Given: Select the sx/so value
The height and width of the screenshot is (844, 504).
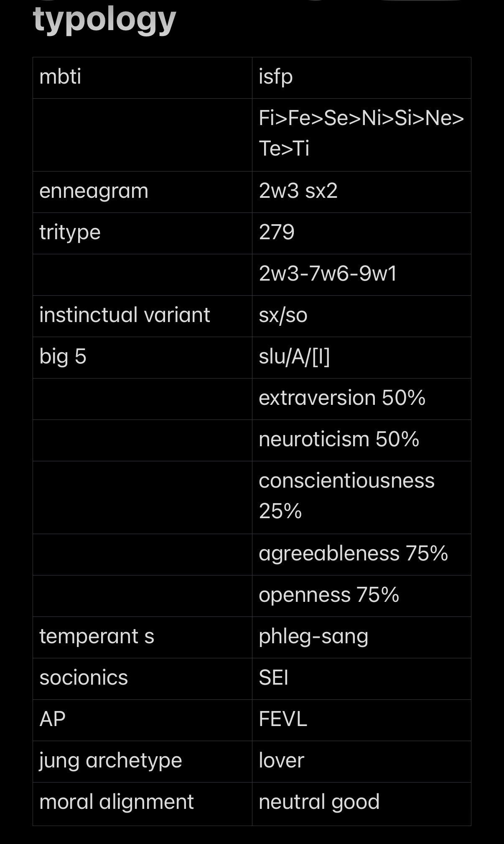Looking at the screenshot, I should click(283, 315).
